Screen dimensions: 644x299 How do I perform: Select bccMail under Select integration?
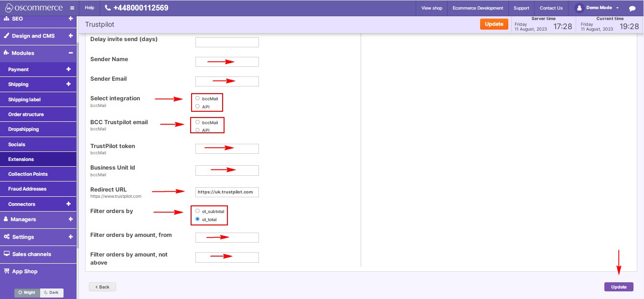[x=197, y=98]
